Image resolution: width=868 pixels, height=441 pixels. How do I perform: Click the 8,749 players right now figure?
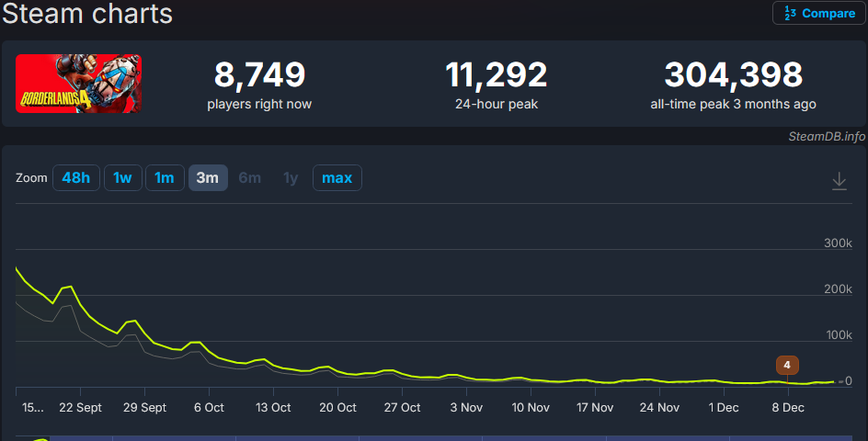(259, 74)
